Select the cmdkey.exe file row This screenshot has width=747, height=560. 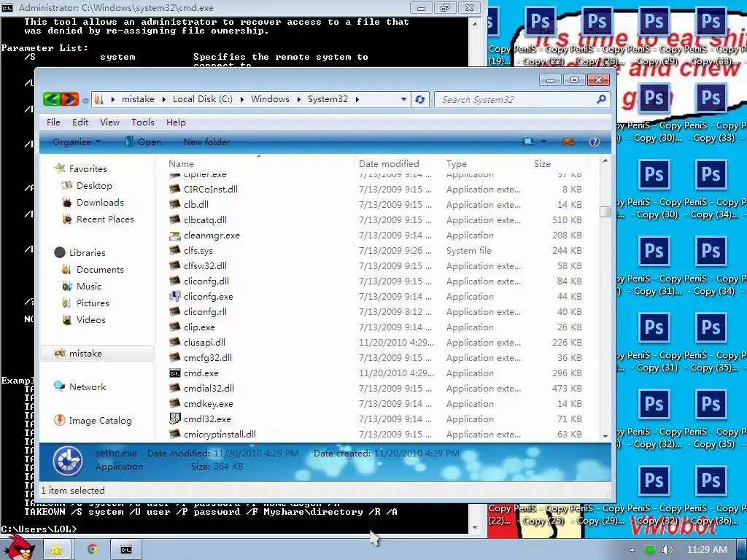376,403
